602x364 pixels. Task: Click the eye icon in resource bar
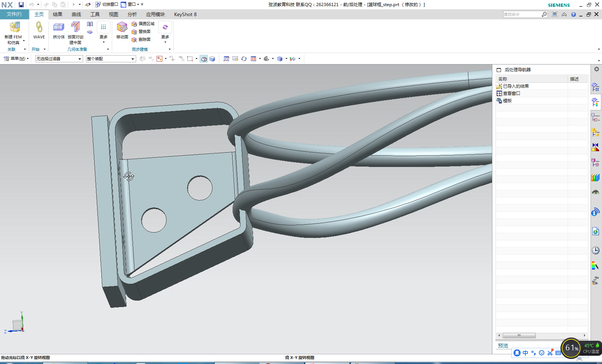coord(596,192)
